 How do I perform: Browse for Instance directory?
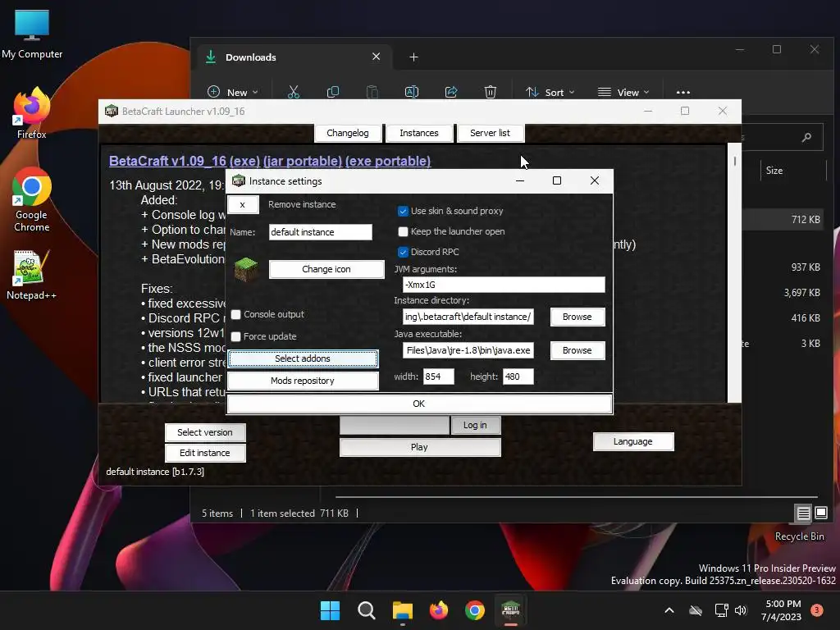point(577,317)
